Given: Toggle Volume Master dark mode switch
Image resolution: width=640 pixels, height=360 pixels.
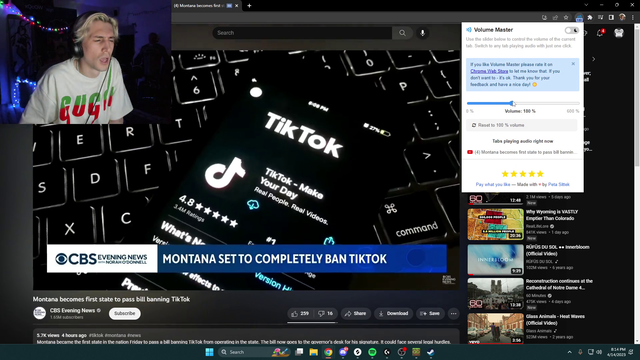Looking at the screenshot, I should (x=571, y=30).
